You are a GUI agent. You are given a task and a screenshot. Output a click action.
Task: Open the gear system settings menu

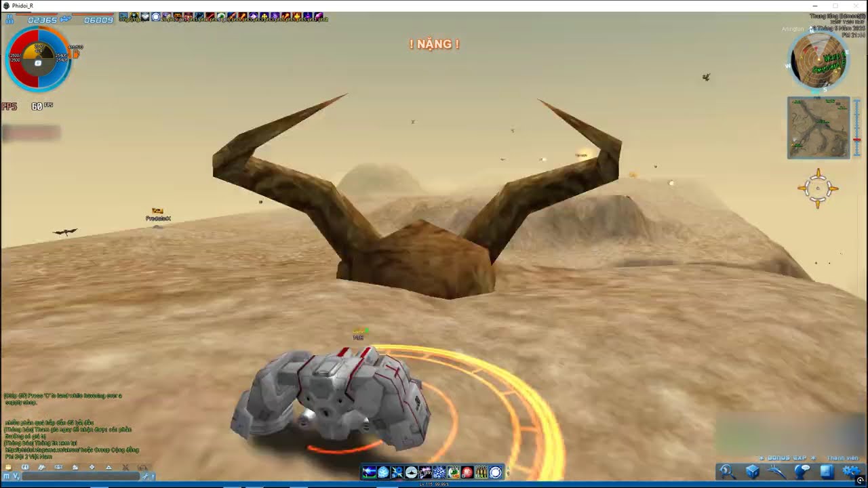pos(851,471)
